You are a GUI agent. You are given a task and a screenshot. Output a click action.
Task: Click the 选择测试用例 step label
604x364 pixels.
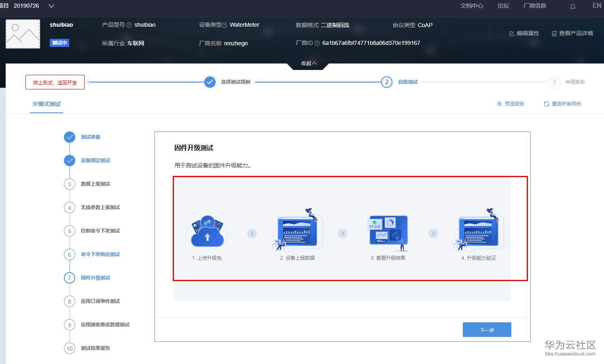[235, 82]
